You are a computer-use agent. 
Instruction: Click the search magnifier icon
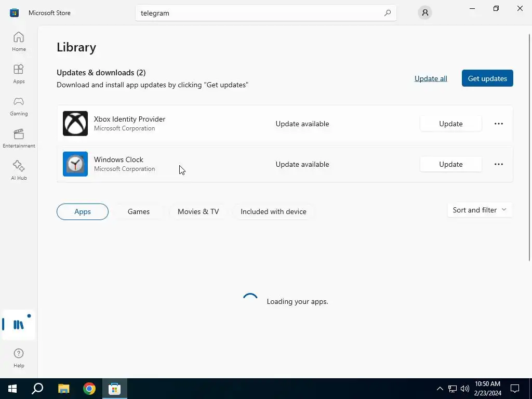click(388, 13)
